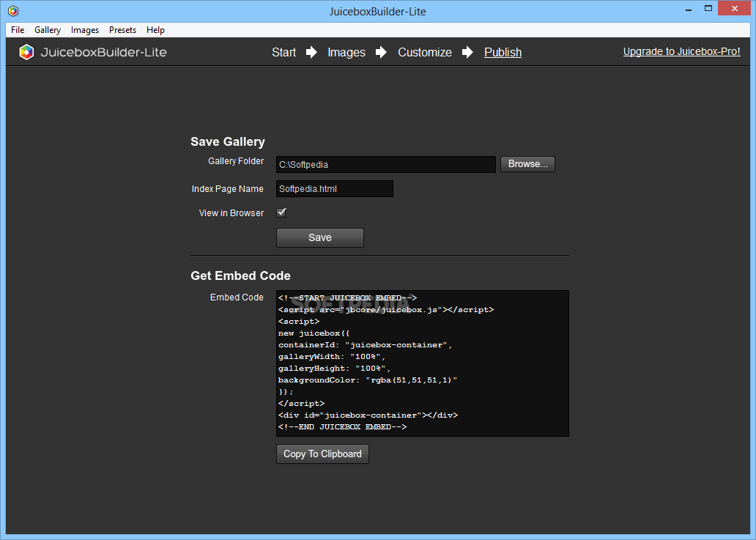The height and width of the screenshot is (540, 756).
Task: Click the Gallery Folder path field
Action: click(386, 164)
